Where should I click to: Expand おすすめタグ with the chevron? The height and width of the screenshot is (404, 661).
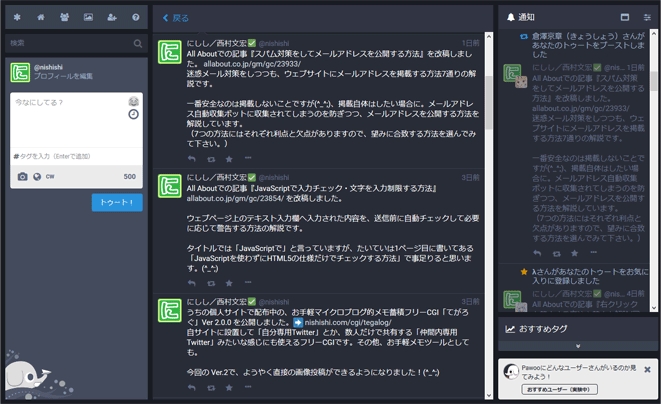coord(578,346)
